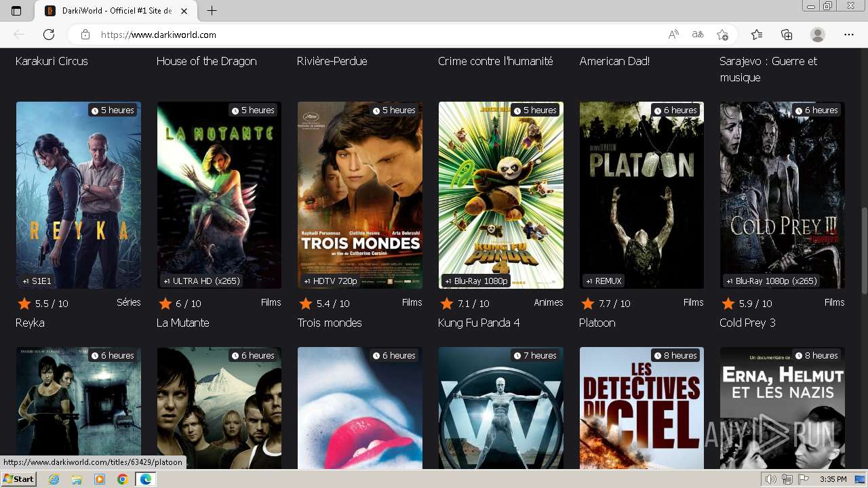868x488 pixels.
Task: Open Karakuri Circus title link
Action: tap(52, 61)
